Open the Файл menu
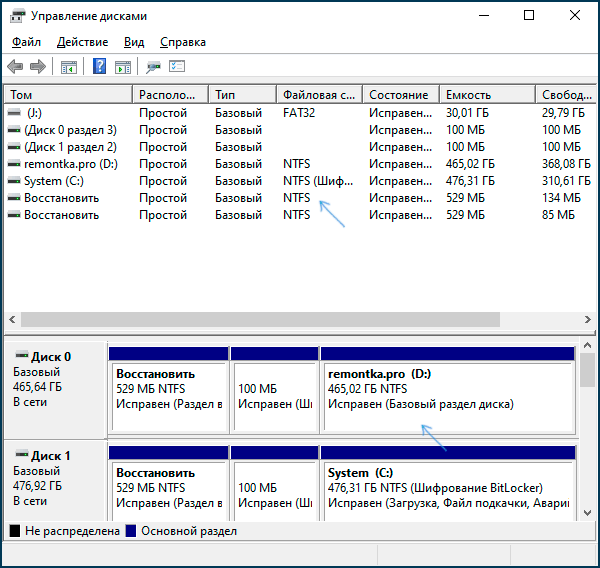The width and height of the screenshot is (600, 568). click(26, 42)
